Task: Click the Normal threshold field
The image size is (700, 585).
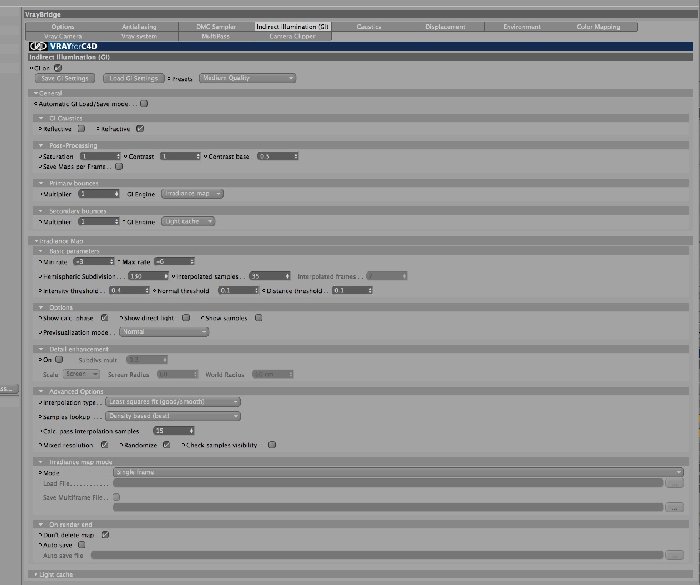Action: (x=239, y=291)
